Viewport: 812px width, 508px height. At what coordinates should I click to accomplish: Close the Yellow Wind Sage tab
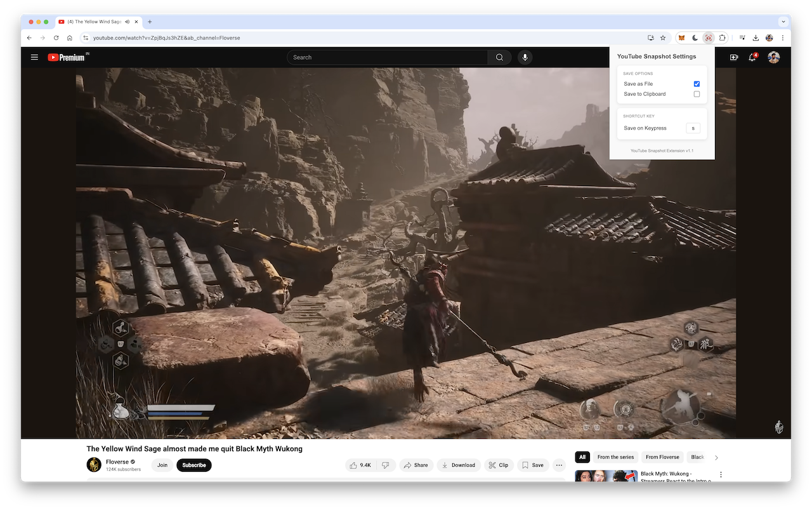[x=136, y=22]
